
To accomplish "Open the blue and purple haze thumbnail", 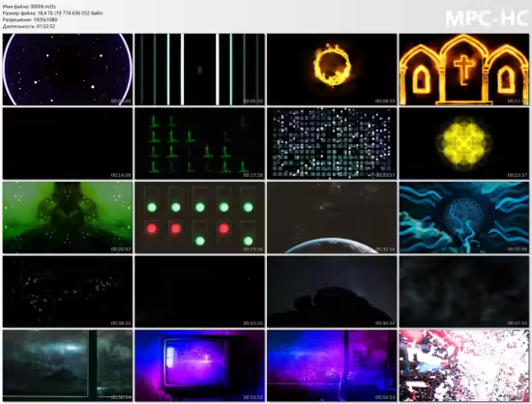I will point(332,365).
